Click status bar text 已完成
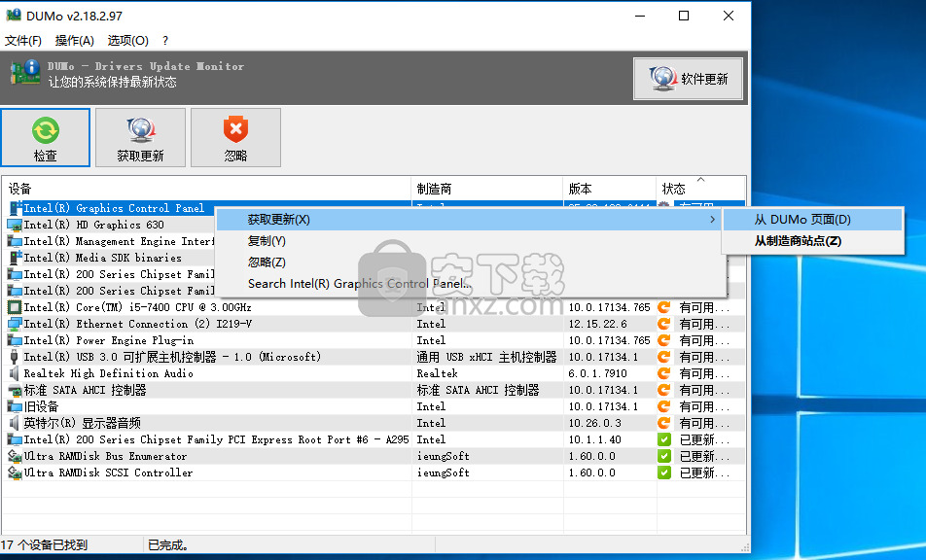This screenshot has width=926, height=560. pyautogui.click(x=167, y=544)
